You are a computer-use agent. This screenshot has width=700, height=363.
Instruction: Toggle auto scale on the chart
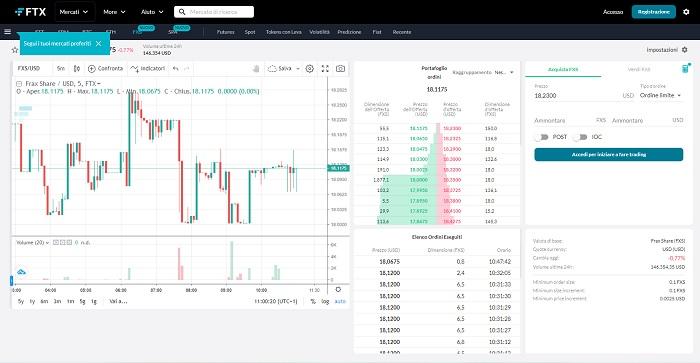[340, 301]
